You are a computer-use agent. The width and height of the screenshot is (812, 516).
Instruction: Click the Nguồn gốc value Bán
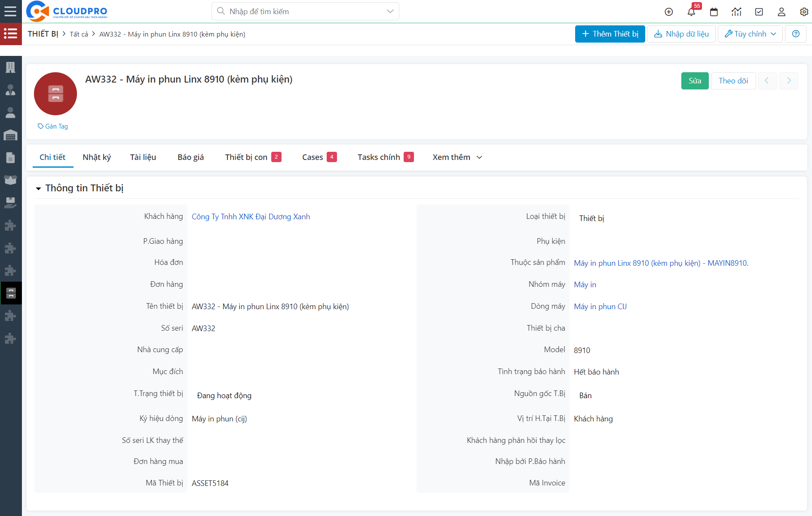585,396
